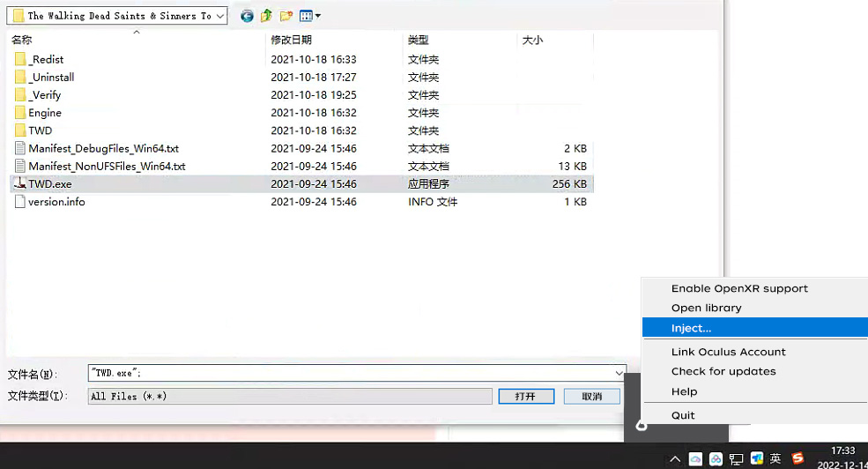The image size is (868, 469).
Task: Open the view menu dropdown
Action: (x=310, y=16)
